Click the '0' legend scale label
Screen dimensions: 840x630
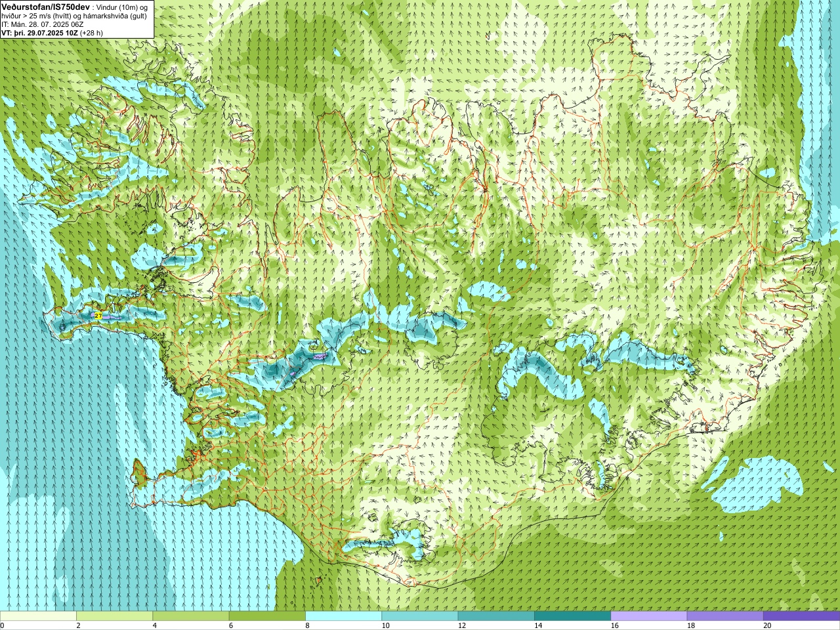coord(2,625)
